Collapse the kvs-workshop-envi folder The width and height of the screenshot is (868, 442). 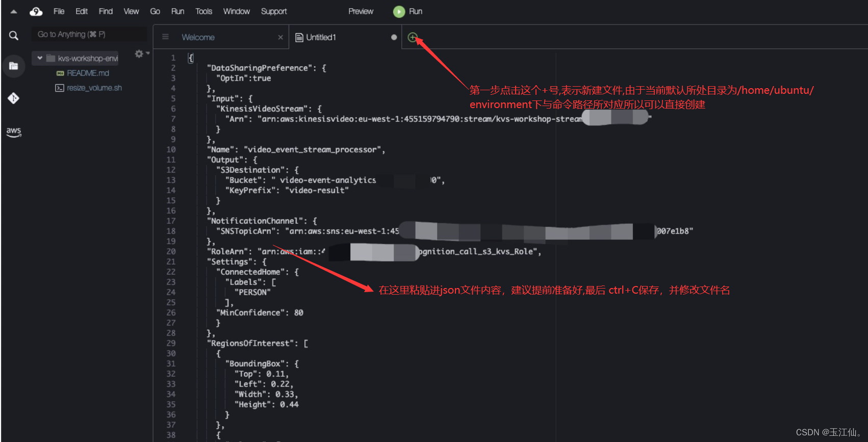pyautogui.click(x=40, y=58)
